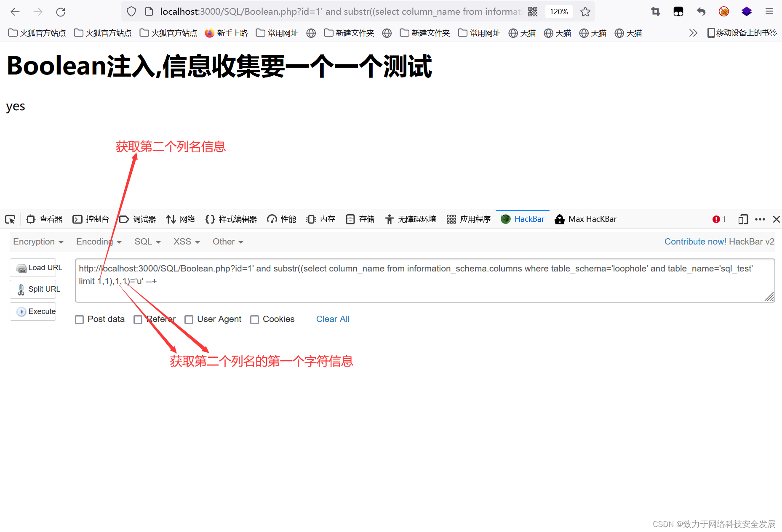
Task: Open the black mask extension icon
Action: pos(678,12)
